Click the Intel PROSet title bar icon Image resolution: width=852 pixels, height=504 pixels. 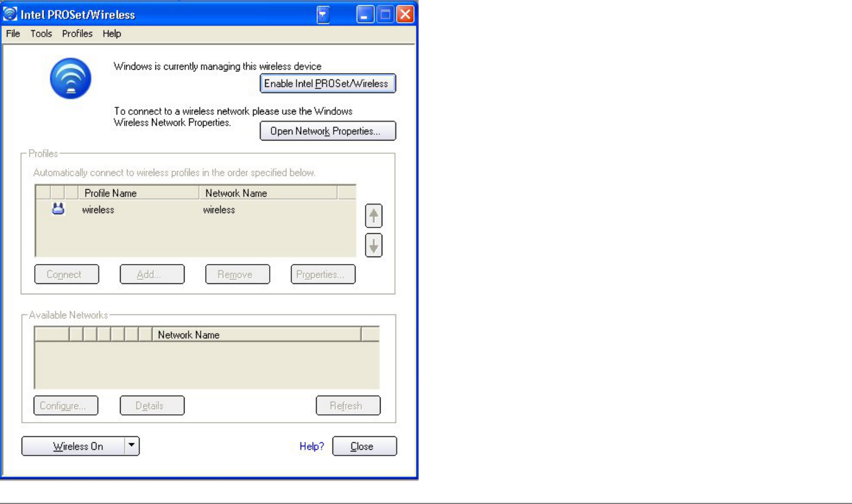coord(10,14)
